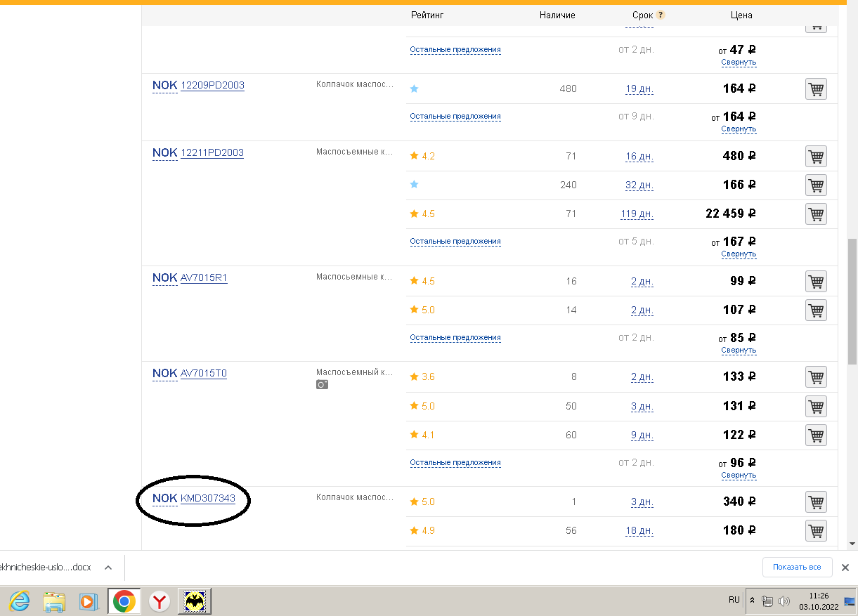Launch The Bat! mail client from taskbar
This screenshot has width=858, height=616.
pyautogui.click(x=194, y=601)
